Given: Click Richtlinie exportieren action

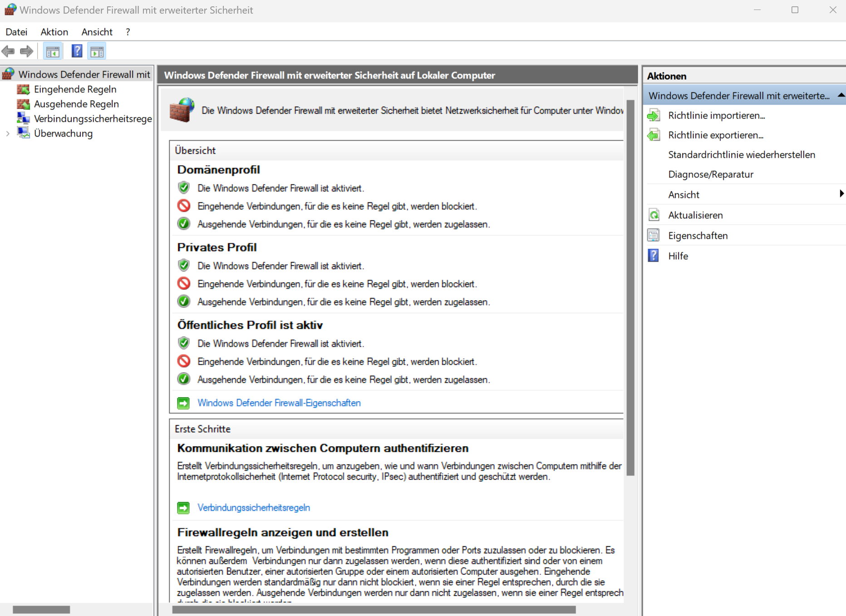Looking at the screenshot, I should [x=716, y=135].
